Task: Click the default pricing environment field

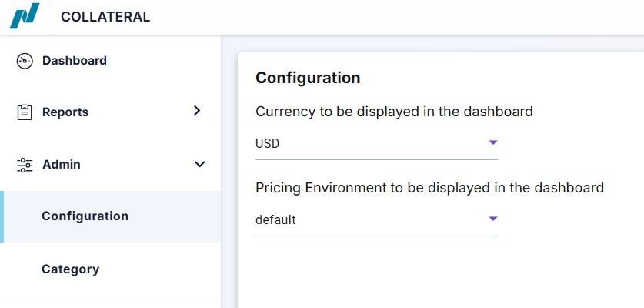Action: 376,220
